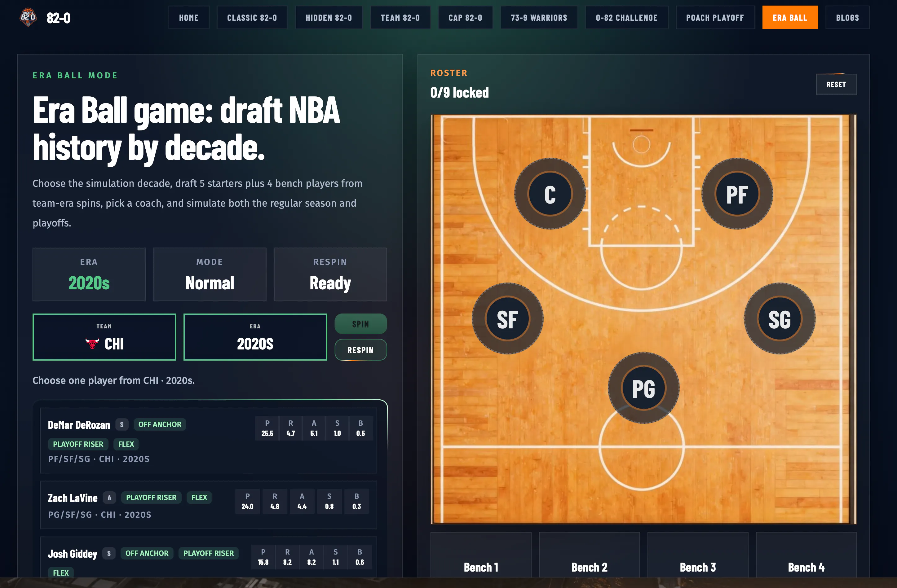Click Josh Giddey's OFF ANCHOR tag
The image size is (897, 588).
147,553
